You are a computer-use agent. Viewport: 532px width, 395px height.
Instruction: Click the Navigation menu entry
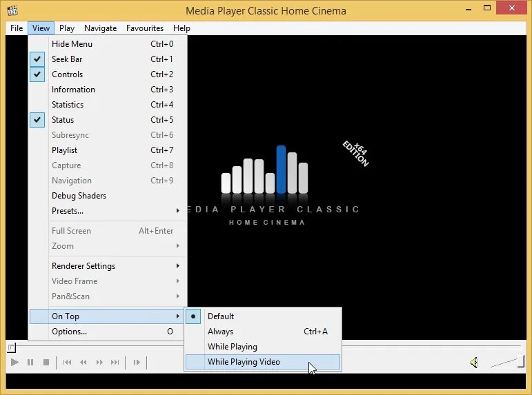[108, 181]
